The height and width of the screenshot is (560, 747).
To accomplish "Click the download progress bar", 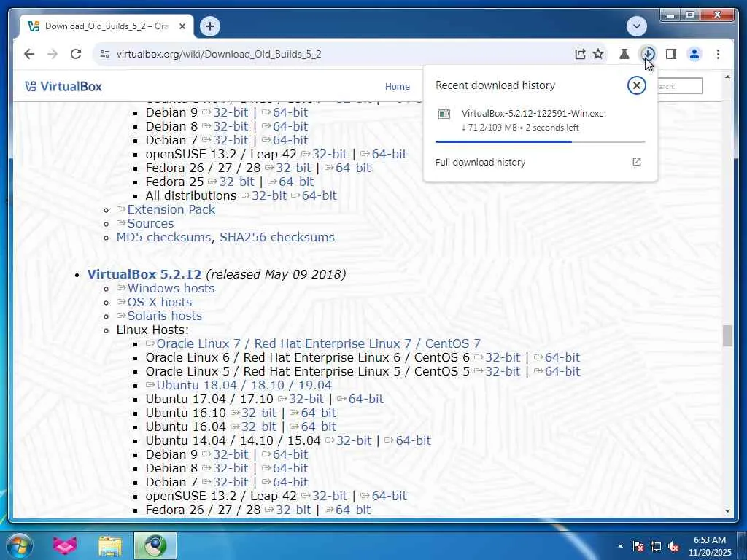I will (540, 141).
